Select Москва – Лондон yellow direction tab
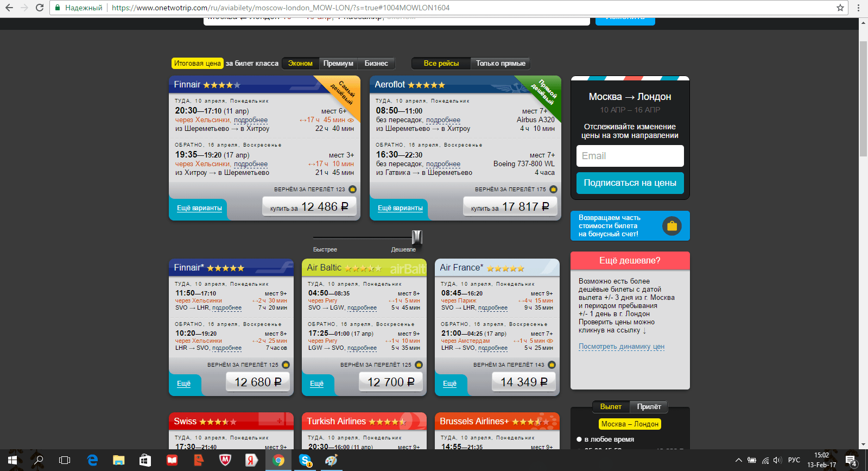The image size is (868, 471). coord(630,424)
